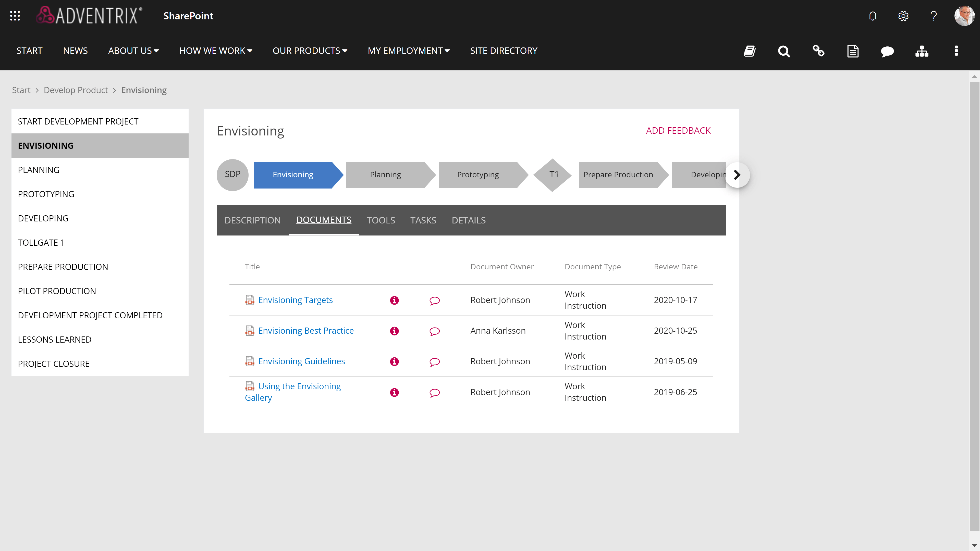Open the settings gear

pyautogui.click(x=903, y=16)
